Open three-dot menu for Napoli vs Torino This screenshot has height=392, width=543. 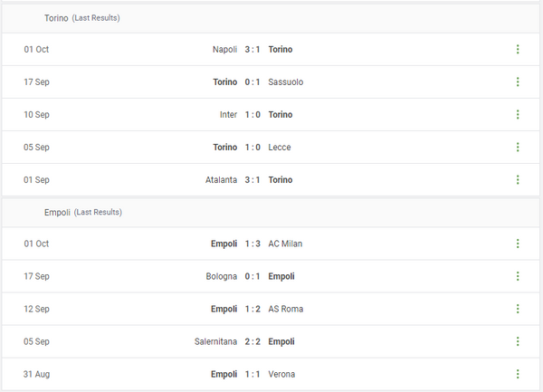pyautogui.click(x=518, y=50)
